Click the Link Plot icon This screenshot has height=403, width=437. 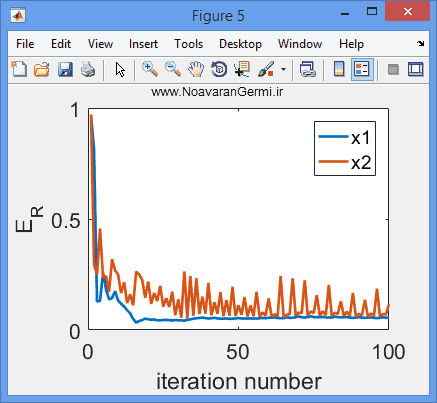click(307, 69)
